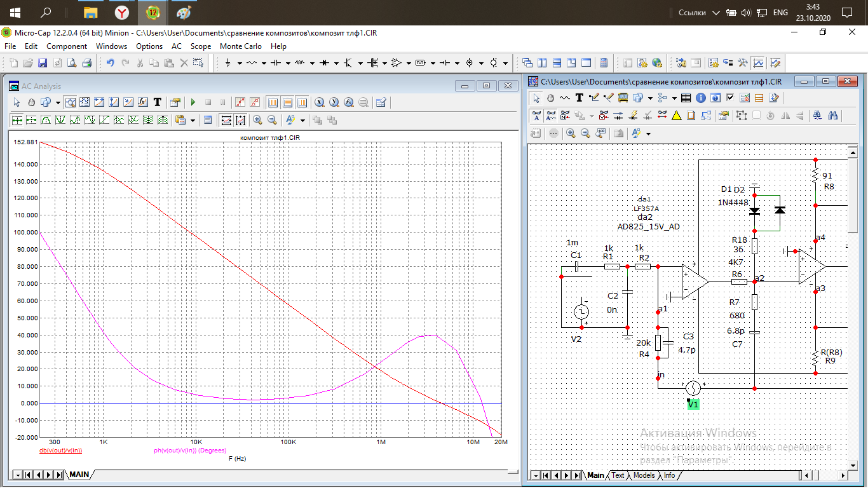
Task: Toggle grid text display in schematic toolbar
Action: pos(536,116)
